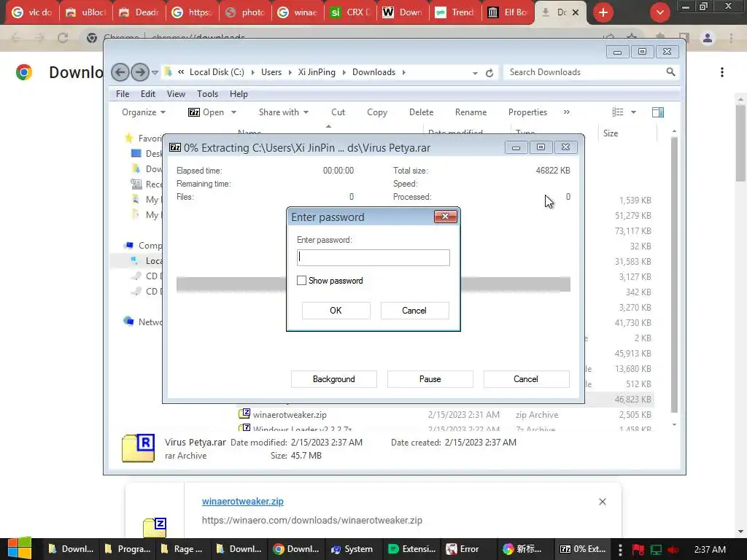Confirm password with OK button
This screenshot has width=747, height=560.
[x=336, y=311]
